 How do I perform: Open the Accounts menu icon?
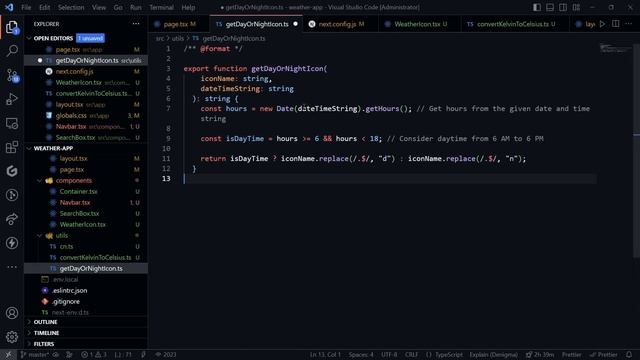tap(12, 313)
